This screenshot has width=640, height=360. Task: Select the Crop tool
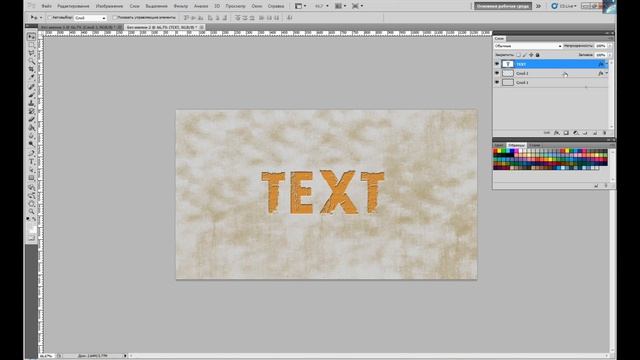[x=31, y=70]
